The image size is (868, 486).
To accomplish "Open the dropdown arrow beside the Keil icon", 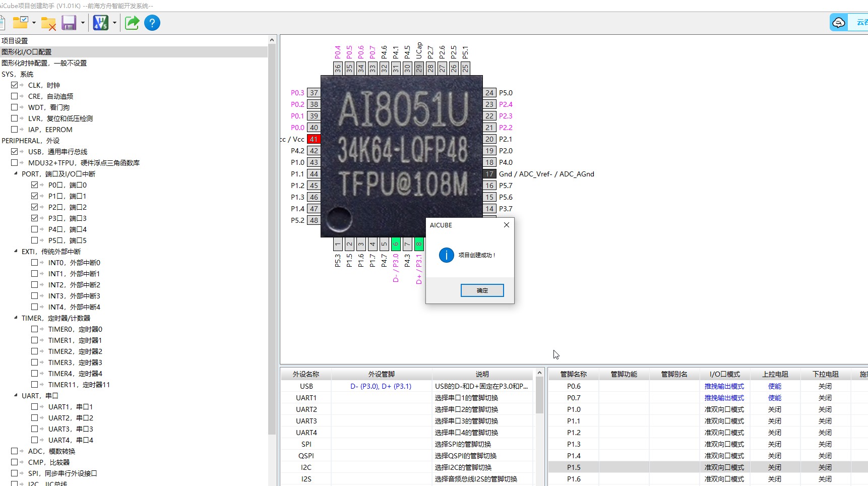I will (x=114, y=23).
